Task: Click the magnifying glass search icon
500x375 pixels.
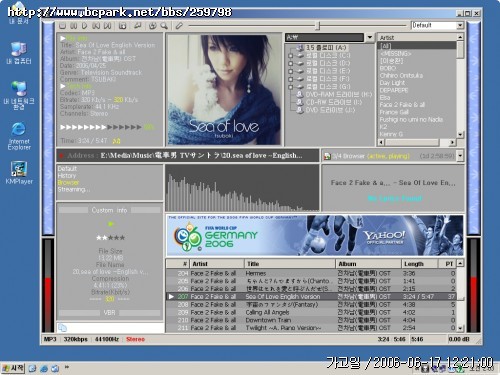Action: (164, 26)
